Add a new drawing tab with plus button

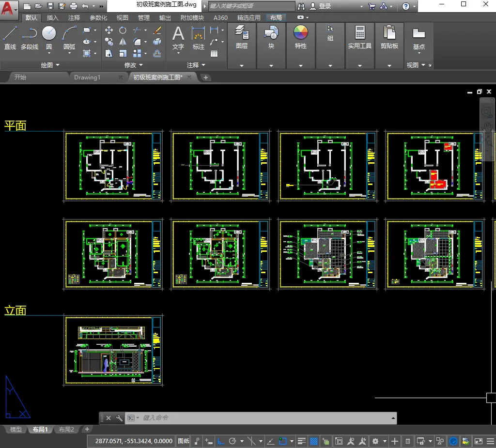coord(205,77)
